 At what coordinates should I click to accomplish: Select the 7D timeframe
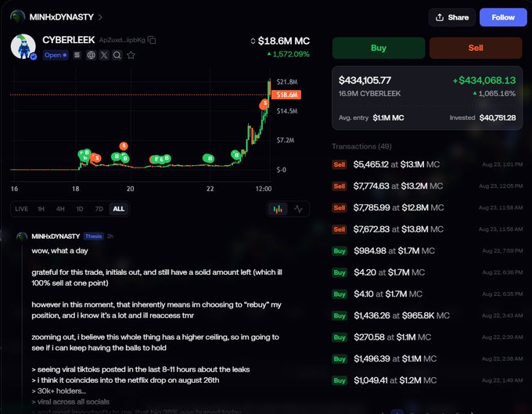point(99,209)
